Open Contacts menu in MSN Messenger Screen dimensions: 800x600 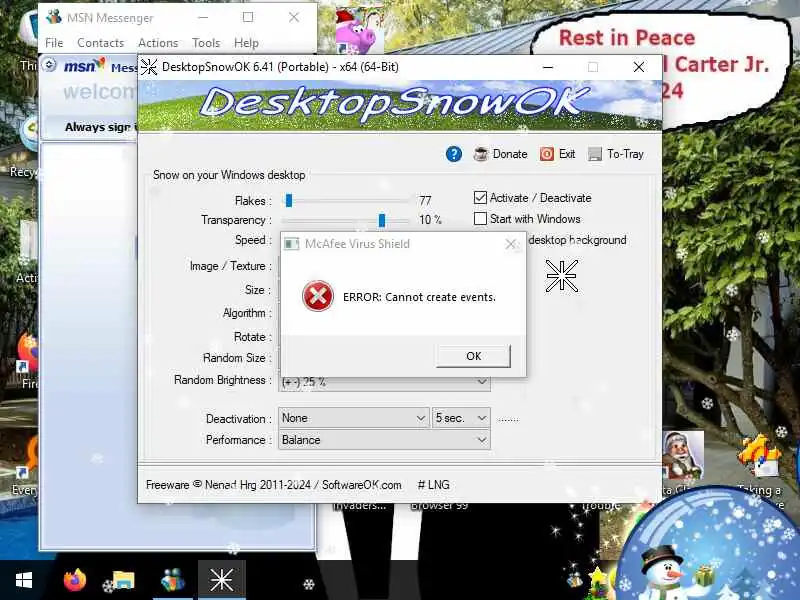point(101,43)
